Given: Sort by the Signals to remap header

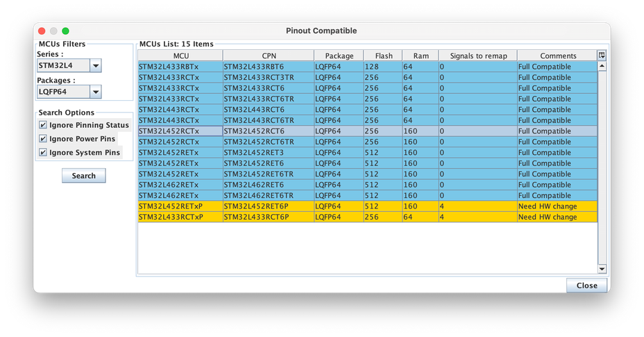Looking at the screenshot, I should click(478, 56).
